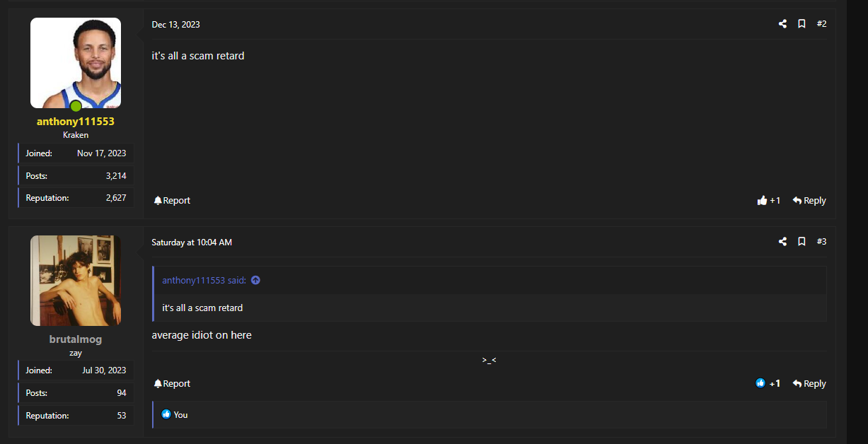The height and width of the screenshot is (444, 868).
Task: Open anthony111553 username profile link
Action: point(76,122)
